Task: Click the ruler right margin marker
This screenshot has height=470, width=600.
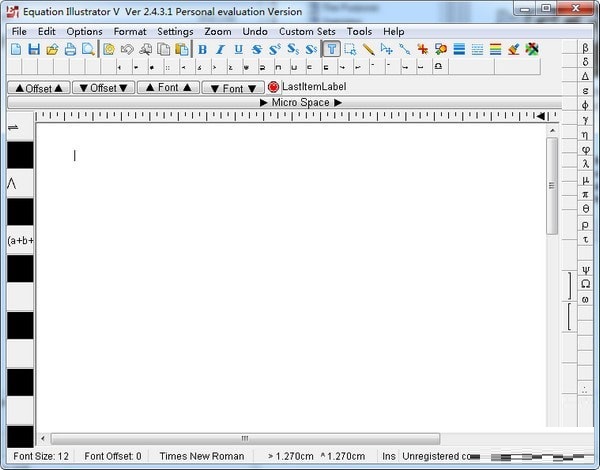Action: (540, 116)
